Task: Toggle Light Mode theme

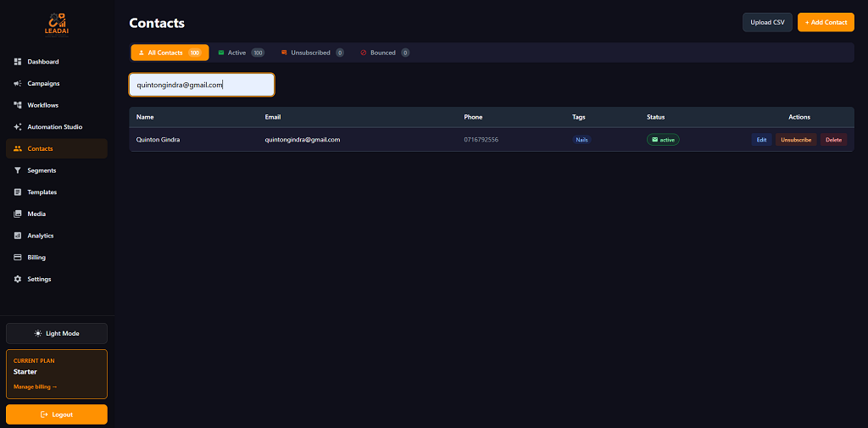Action: pyautogui.click(x=57, y=333)
